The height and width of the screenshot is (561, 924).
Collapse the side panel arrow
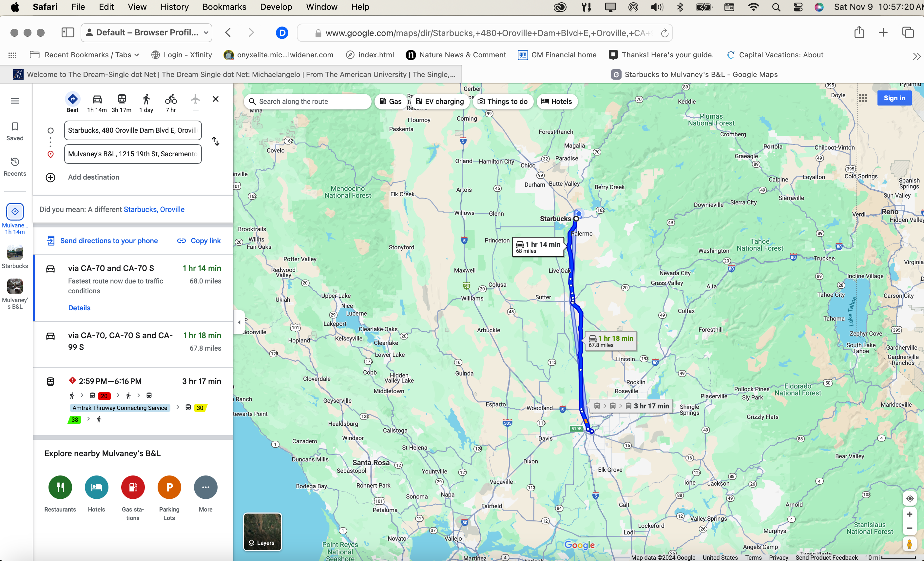coord(239,322)
